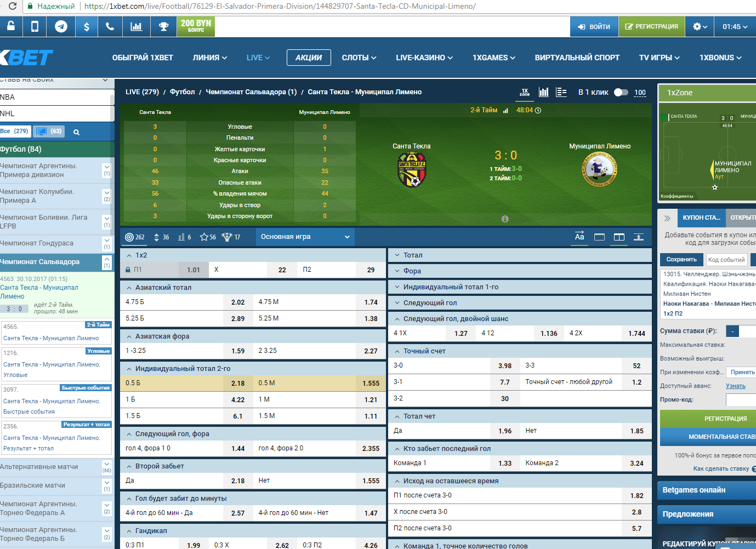Expand the Тотал market section
Image resolution: width=756 pixels, height=549 pixels.
[520, 255]
